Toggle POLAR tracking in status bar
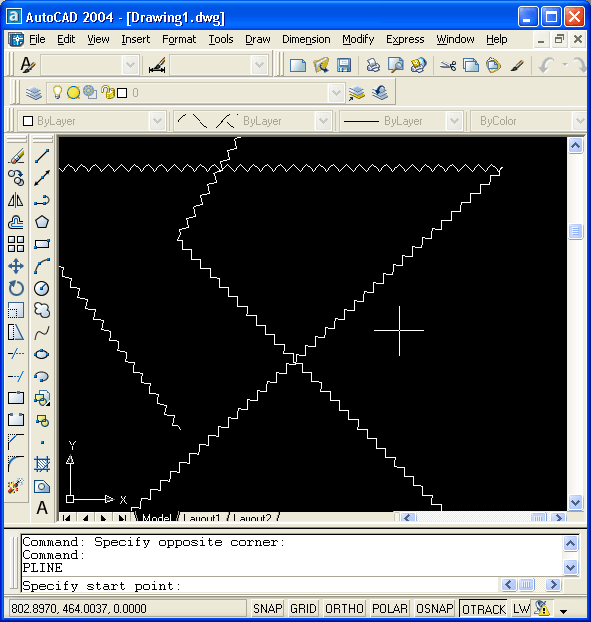Viewport: 591px width, 622px height. tap(390, 609)
